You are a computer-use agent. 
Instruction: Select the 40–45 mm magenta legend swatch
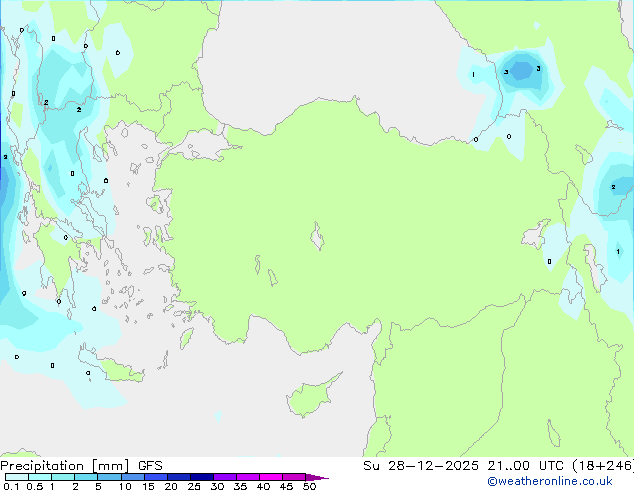tap(271, 477)
